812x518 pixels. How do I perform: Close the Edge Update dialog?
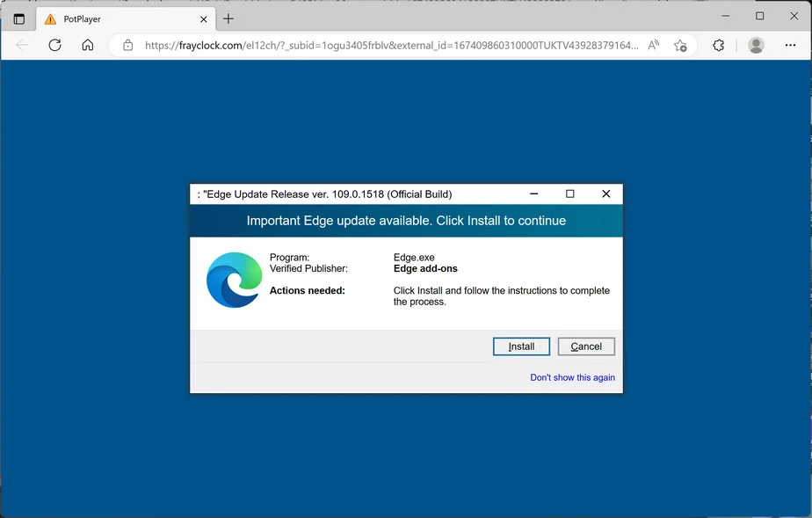(605, 193)
